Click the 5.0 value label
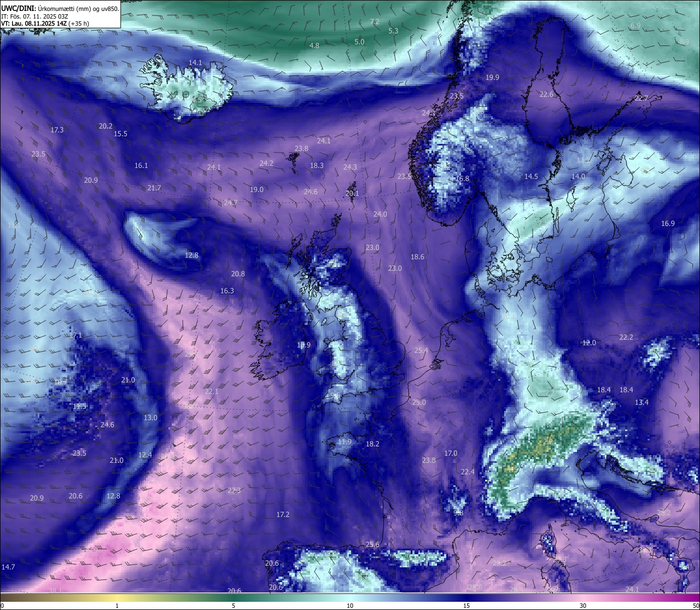The height and width of the screenshot is (610, 700). pos(359,42)
